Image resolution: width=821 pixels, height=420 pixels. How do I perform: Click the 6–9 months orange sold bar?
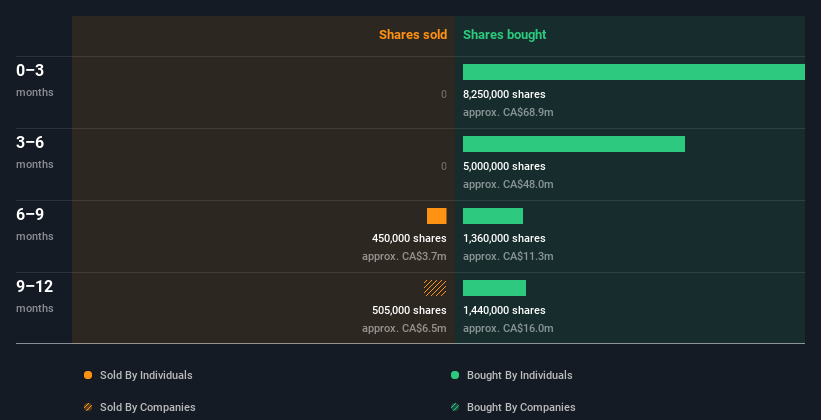(x=436, y=216)
